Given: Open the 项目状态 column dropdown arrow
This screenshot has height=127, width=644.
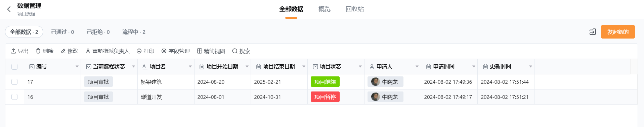Looking at the screenshot, I should (360, 67).
